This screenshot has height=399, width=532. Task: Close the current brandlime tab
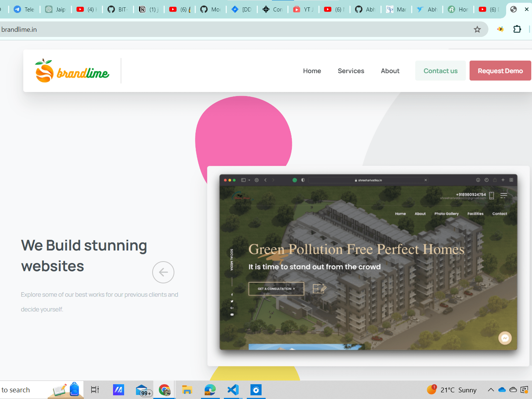(x=526, y=9)
